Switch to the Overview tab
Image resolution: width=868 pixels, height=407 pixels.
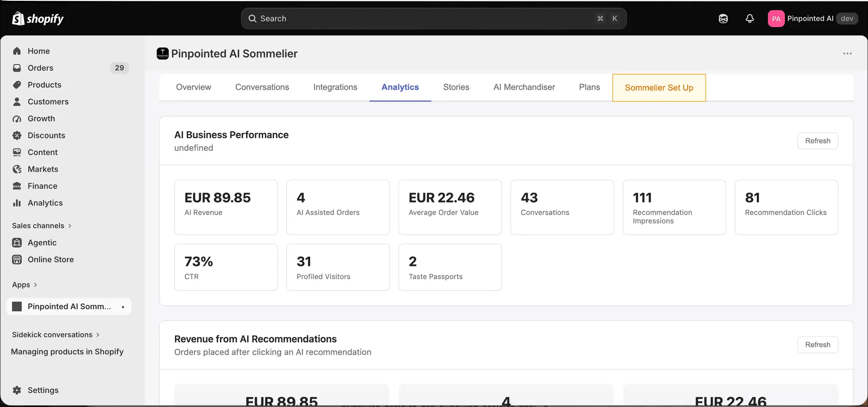[193, 87]
